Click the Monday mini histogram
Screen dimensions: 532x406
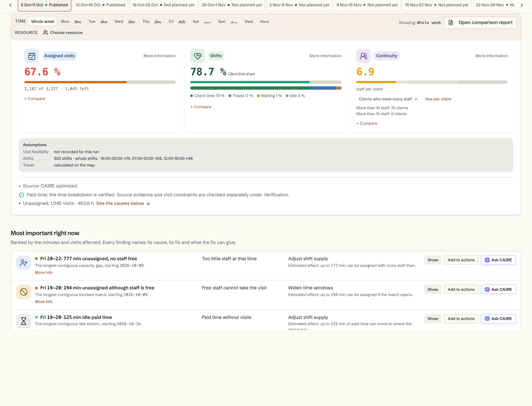77,22
